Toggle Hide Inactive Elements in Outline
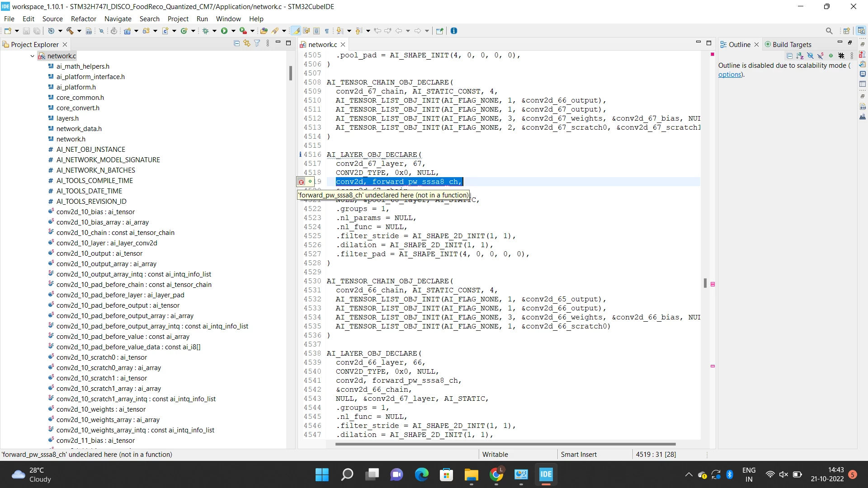868x488 pixels. (841, 56)
